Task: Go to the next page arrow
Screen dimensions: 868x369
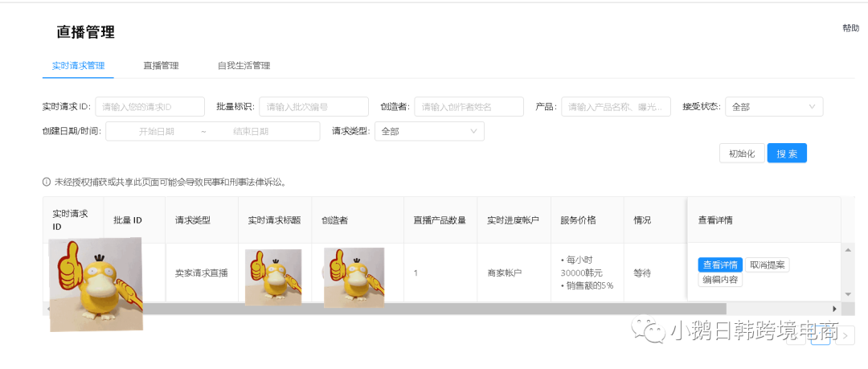Action: [845, 335]
